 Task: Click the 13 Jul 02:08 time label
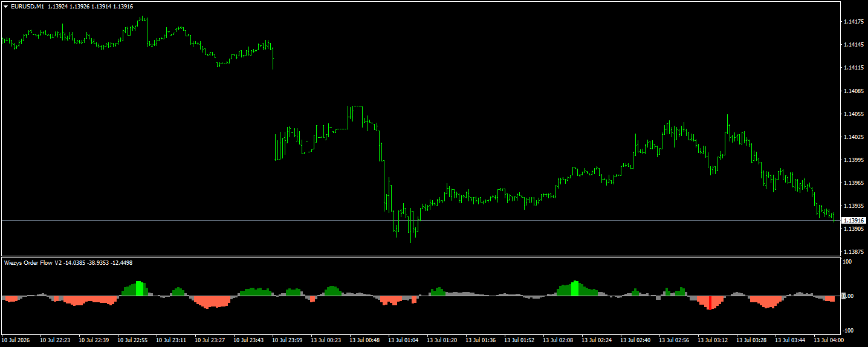[558, 340]
